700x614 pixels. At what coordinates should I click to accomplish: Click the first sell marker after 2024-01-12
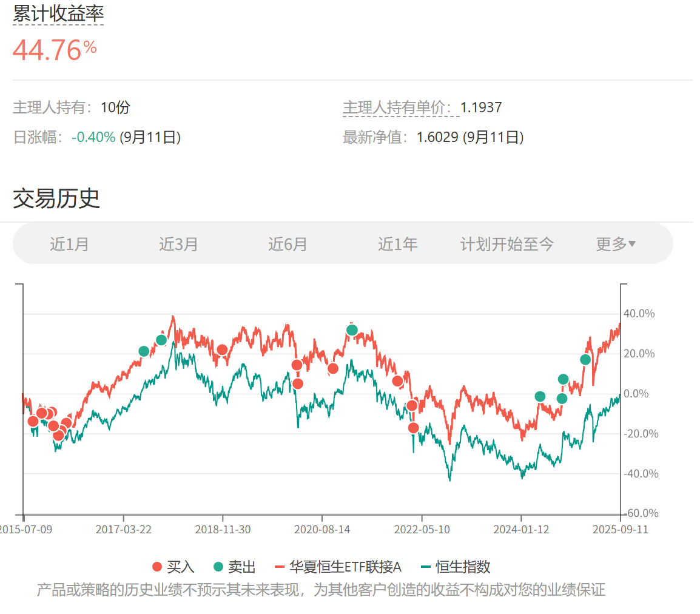click(540, 397)
